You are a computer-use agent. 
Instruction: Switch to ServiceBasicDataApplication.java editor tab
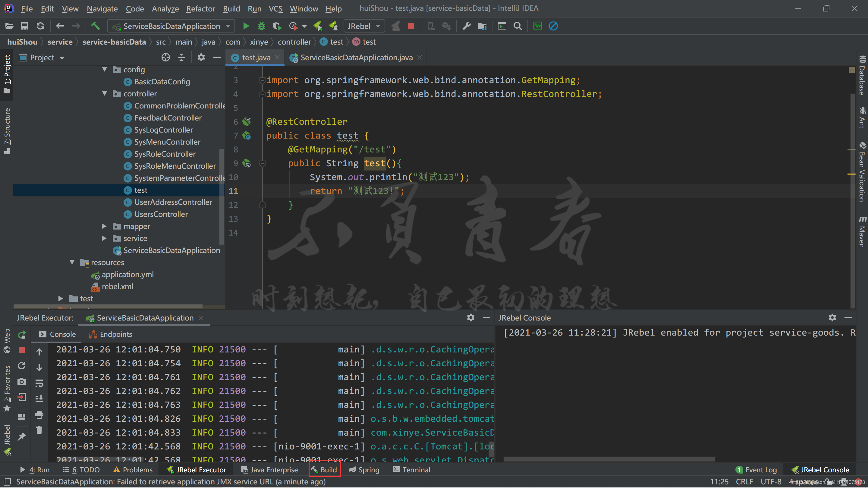[x=356, y=58]
